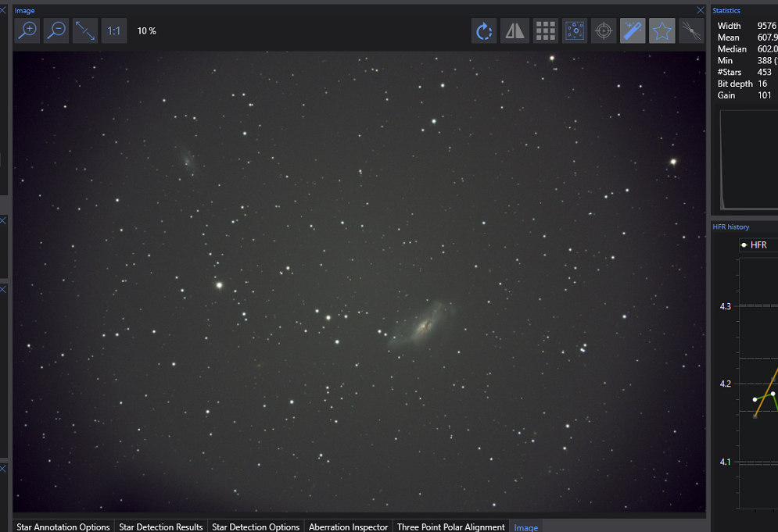Zoom out of the image
Image resolution: width=778 pixels, height=532 pixels.
click(x=56, y=30)
